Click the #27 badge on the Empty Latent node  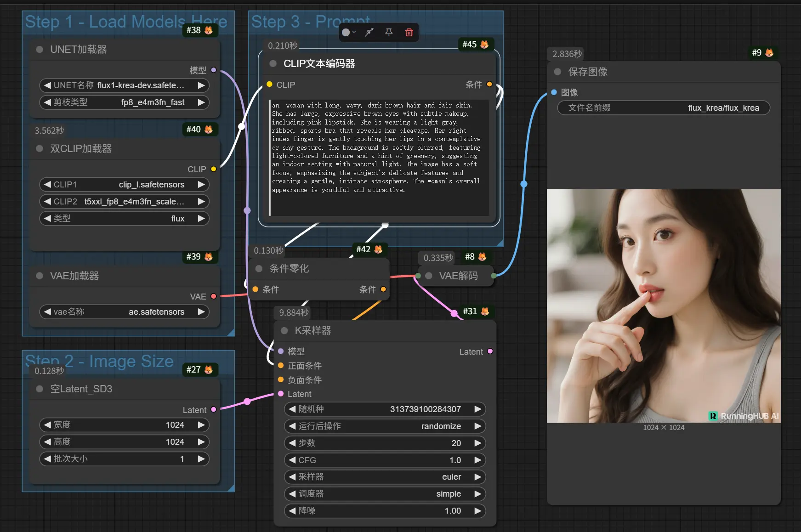[x=199, y=369]
